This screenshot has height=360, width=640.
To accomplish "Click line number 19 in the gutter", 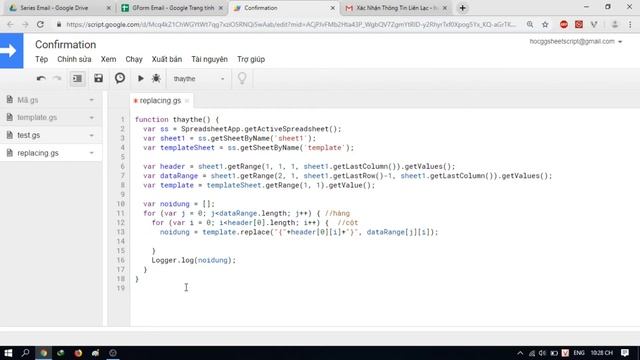I will 120,288.
